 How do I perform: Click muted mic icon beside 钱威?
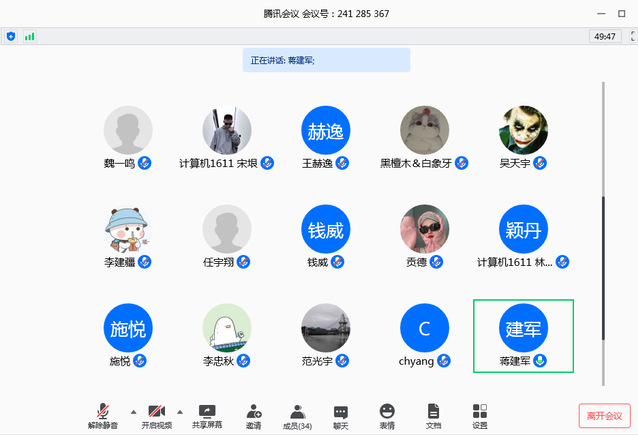337,262
